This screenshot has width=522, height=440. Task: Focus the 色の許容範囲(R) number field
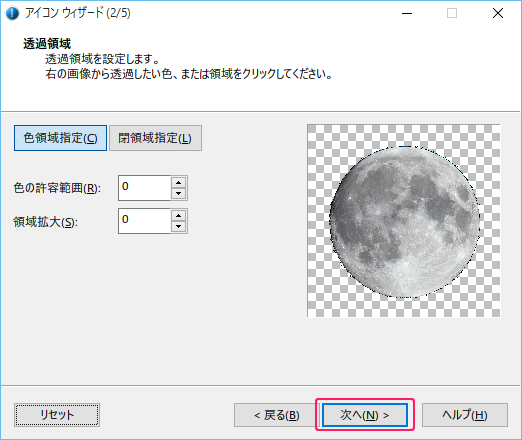pyautogui.click(x=144, y=188)
